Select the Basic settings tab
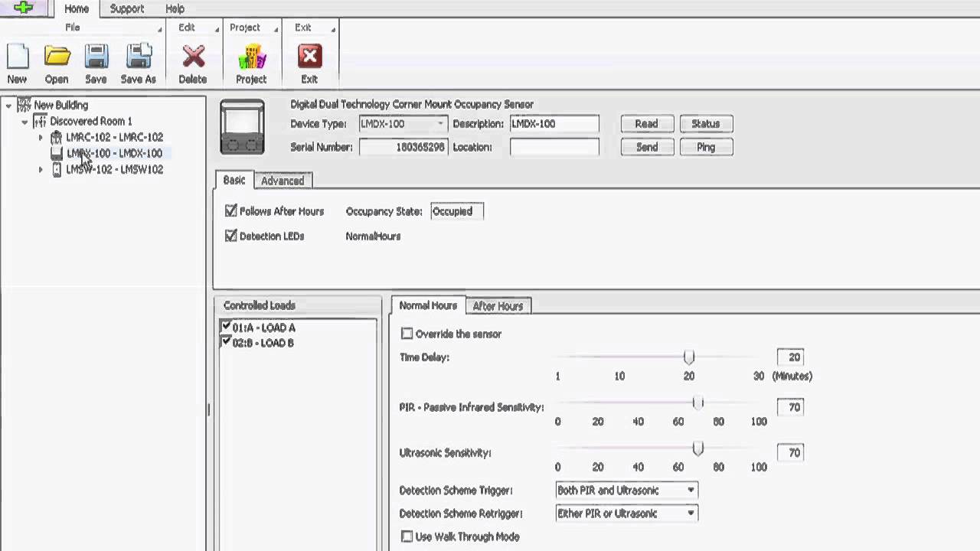This screenshot has height=551, width=980. pos(234,180)
